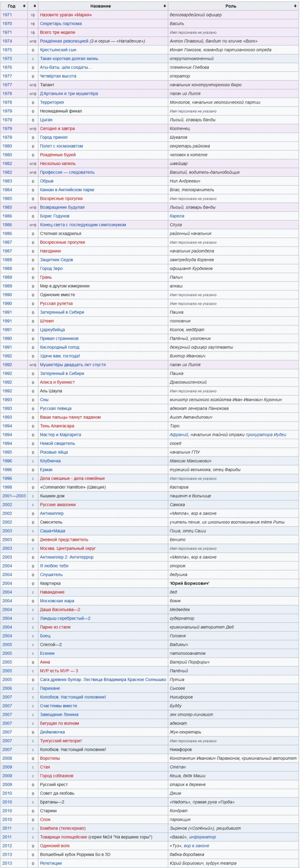The image size is (300, 868).
Task: Select role text «бабка-бородавка»
Action: pos(186,854)
